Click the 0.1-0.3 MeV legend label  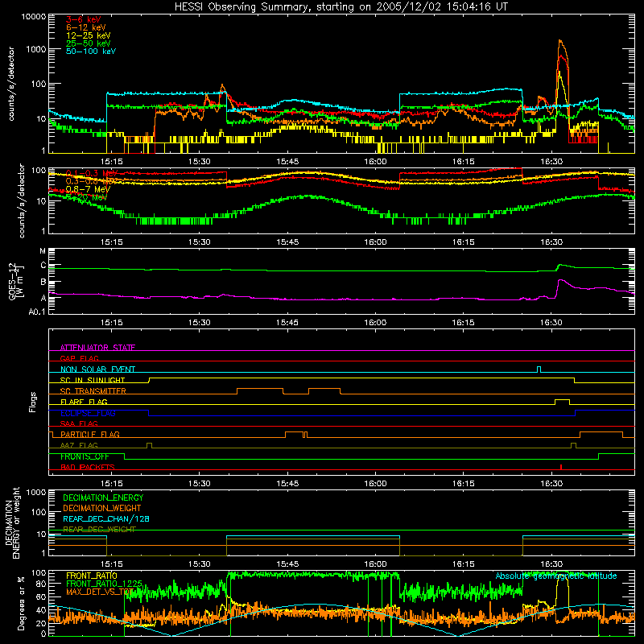coord(91,173)
